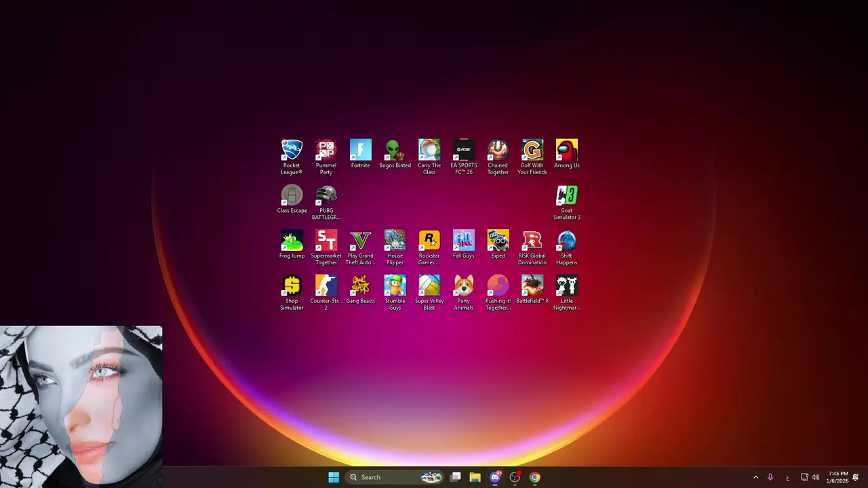Click the Fall Guys shortcut

click(x=464, y=245)
